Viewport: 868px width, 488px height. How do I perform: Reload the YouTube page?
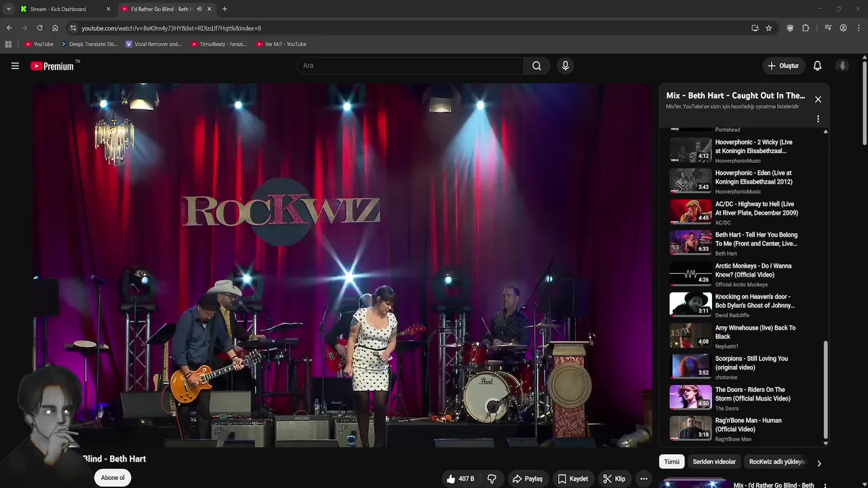[x=39, y=28]
